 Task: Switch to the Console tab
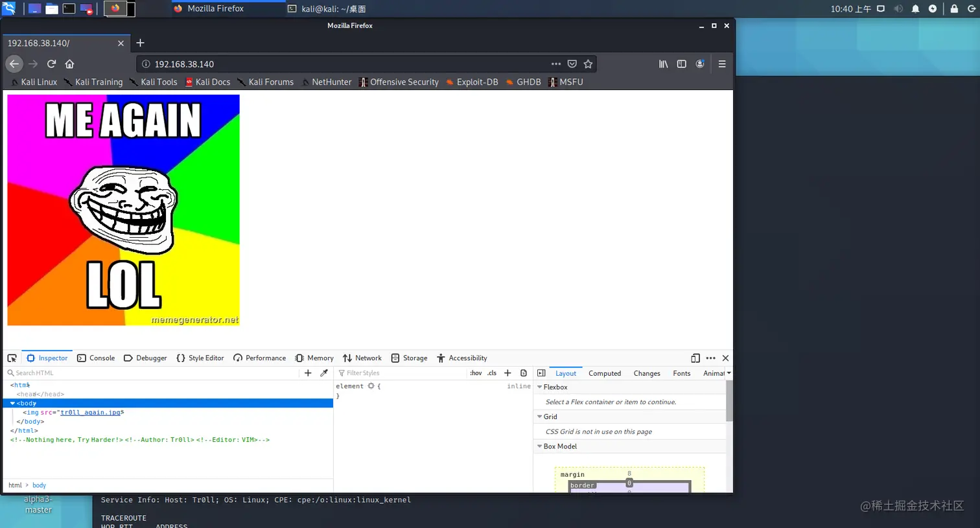96,358
